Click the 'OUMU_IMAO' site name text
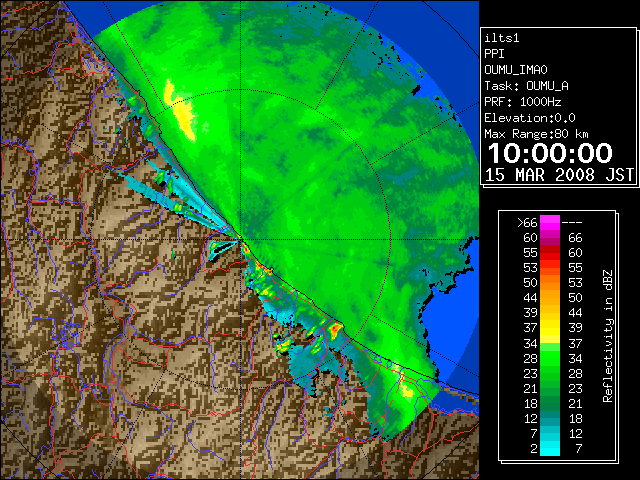640x480 pixels. tap(516, 70)
